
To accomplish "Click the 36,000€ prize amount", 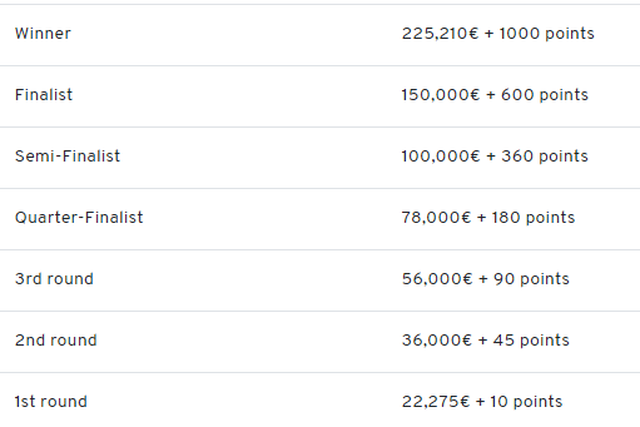I will [431, 340].
